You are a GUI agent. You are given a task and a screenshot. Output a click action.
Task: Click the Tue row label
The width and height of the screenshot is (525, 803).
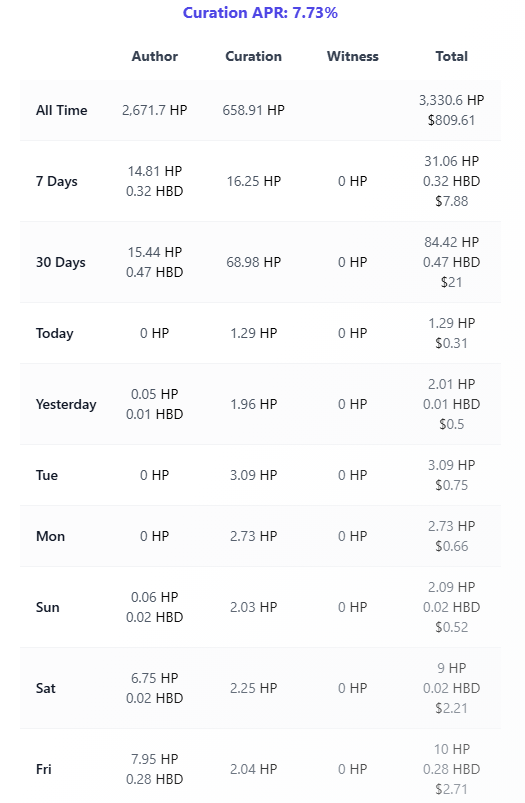[47, 475]
